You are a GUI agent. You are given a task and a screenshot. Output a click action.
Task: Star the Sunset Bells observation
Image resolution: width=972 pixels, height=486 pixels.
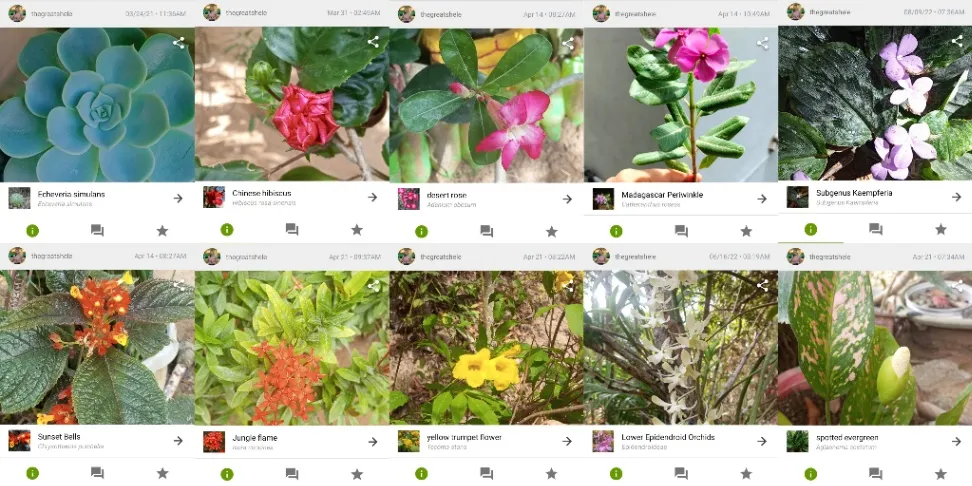click(x=162, y=473)
